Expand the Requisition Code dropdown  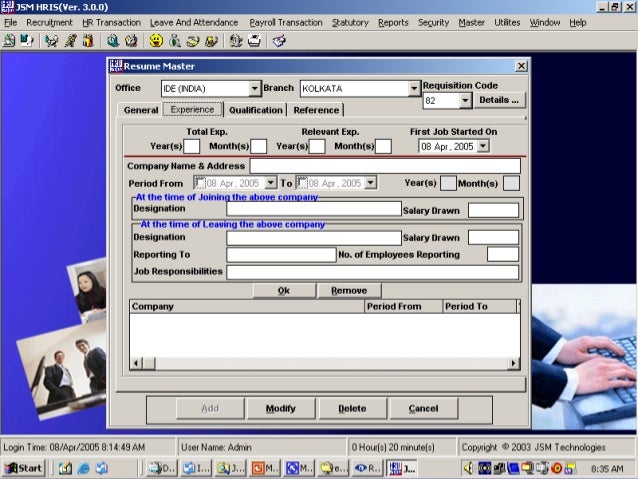coord(465,101)
